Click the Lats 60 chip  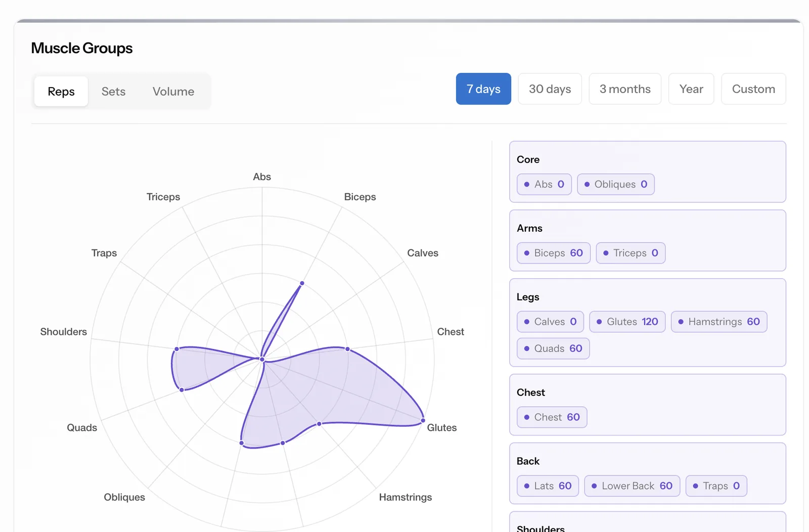click(x=548, y=486)
